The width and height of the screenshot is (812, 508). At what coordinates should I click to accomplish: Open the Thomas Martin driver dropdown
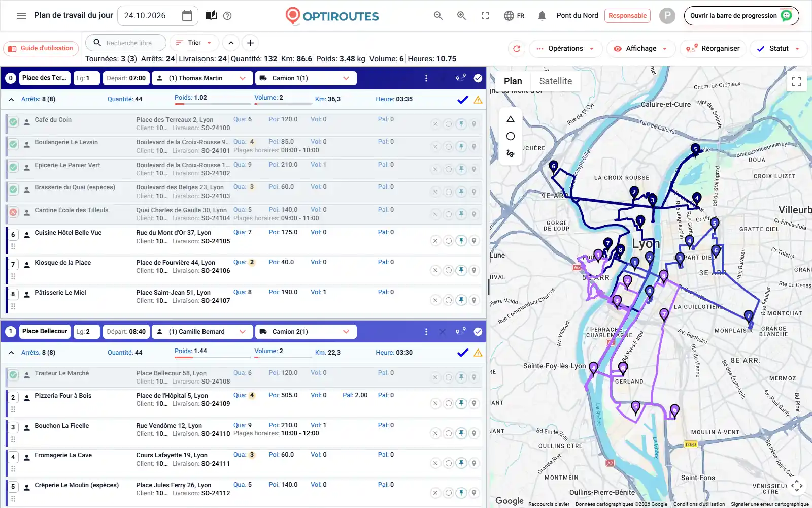click(x=201, y=78)
